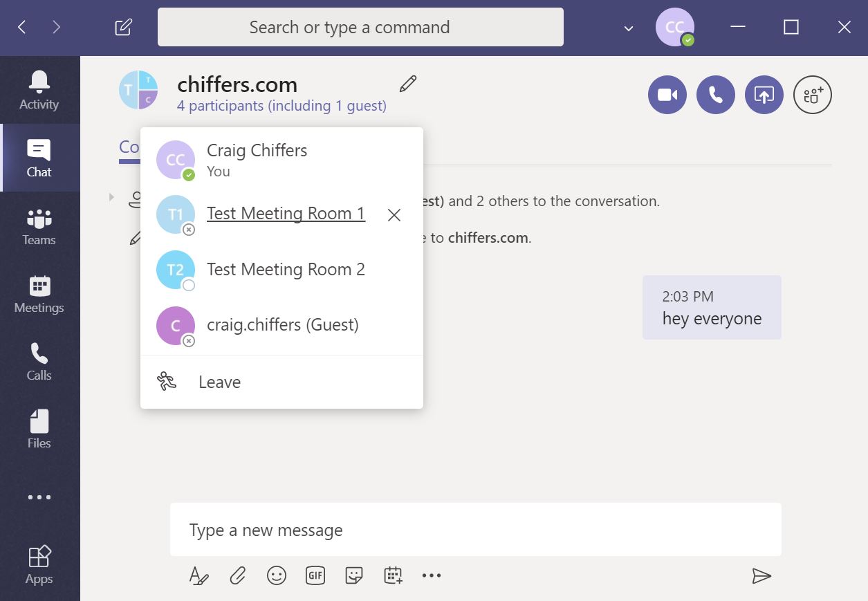
Task: Open text formatting options
Action: (198, 575)
